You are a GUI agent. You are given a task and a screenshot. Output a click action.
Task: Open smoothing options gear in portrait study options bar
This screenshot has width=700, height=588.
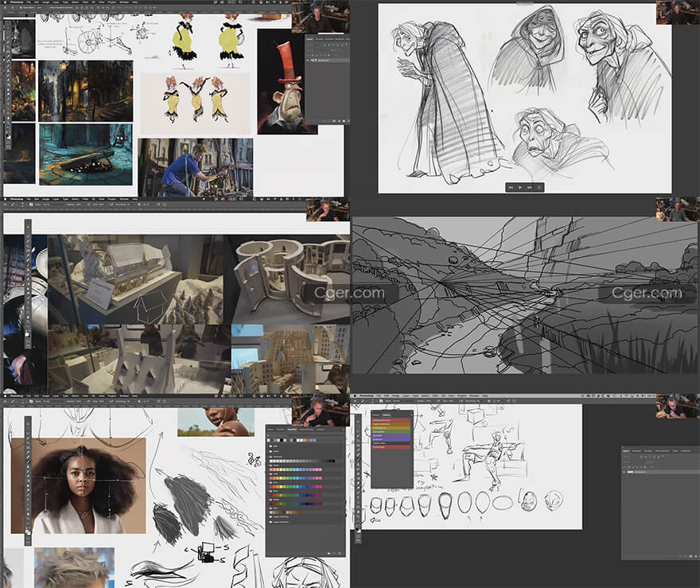[139, 401]
